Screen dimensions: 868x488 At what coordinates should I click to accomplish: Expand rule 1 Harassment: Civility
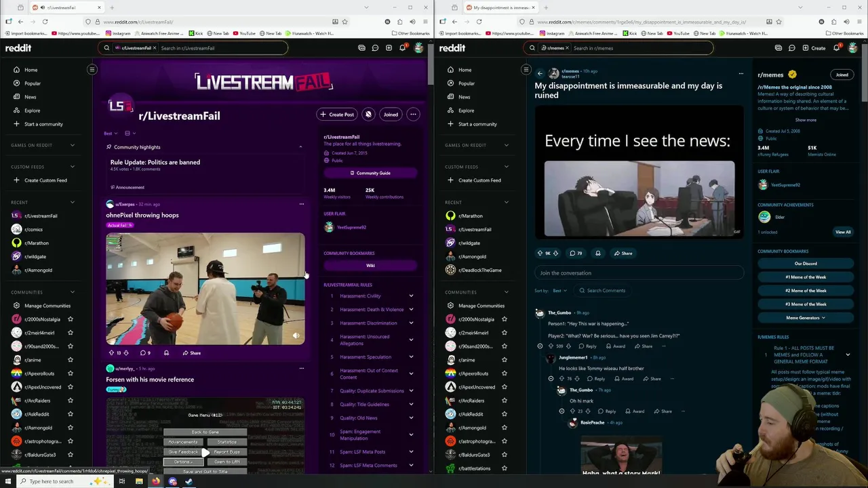(411, 296)
